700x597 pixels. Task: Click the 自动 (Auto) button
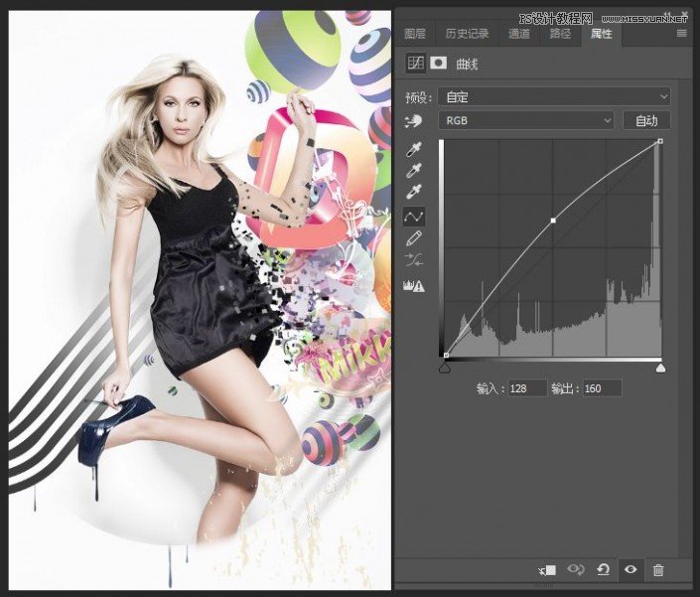click(x=646, y=120)
